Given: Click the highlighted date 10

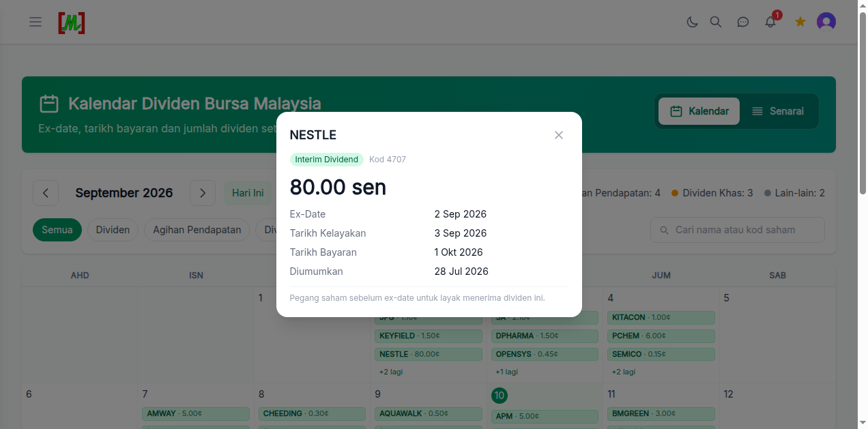Looking at the screenshot, I should [x=500, y=396].
